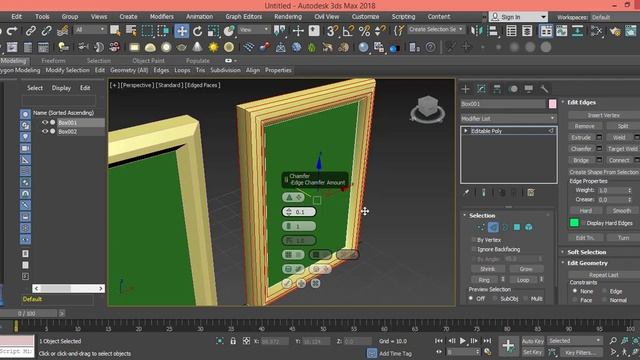Click the green Display Hard Edges color swatch
Screen dimensions: 640x360
pos(574,223)
